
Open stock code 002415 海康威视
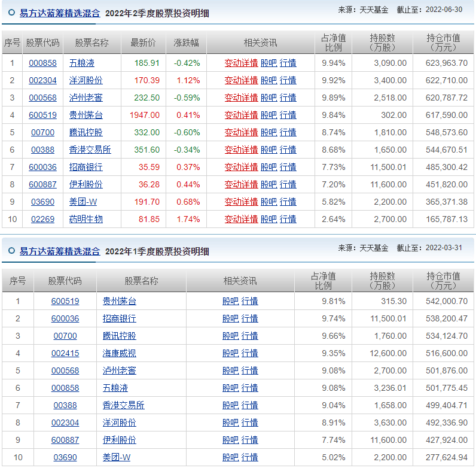65,353
